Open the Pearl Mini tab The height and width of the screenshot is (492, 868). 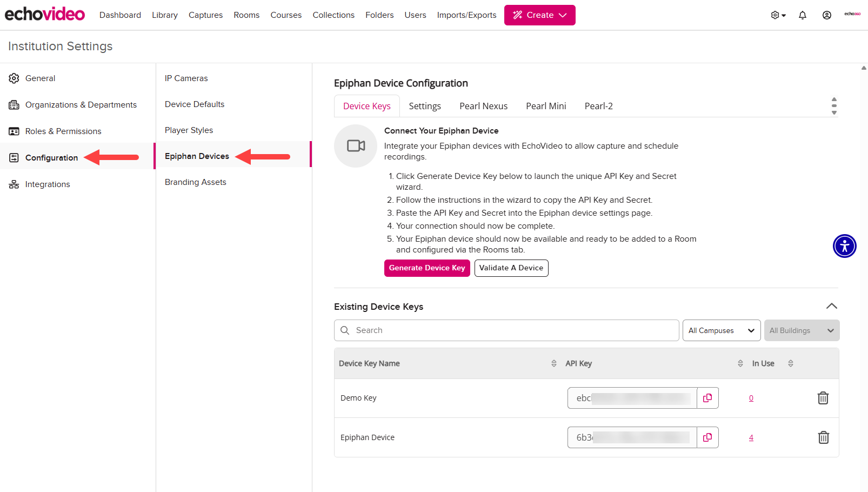pos(546,106)
